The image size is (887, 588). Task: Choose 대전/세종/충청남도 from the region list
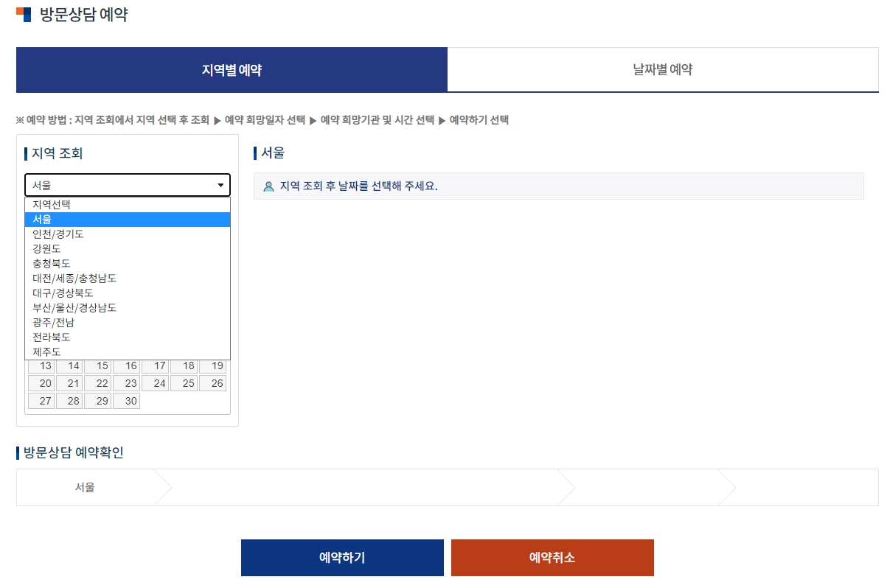pyautogui.click(x=128, y=279)
